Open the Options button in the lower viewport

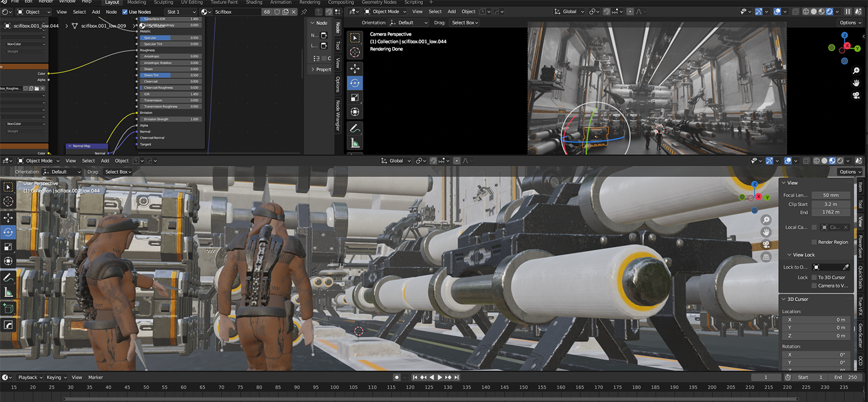(849, 172)
